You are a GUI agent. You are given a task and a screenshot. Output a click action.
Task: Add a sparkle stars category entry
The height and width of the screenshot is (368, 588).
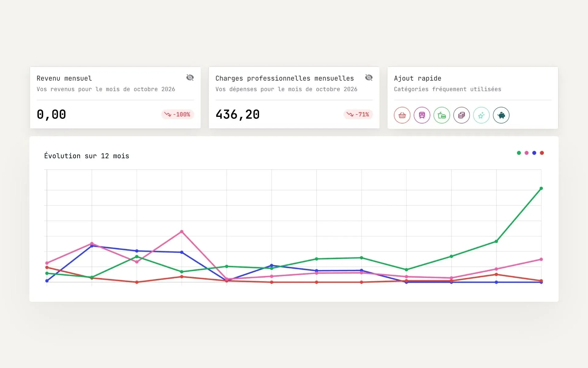pos(481,115)
